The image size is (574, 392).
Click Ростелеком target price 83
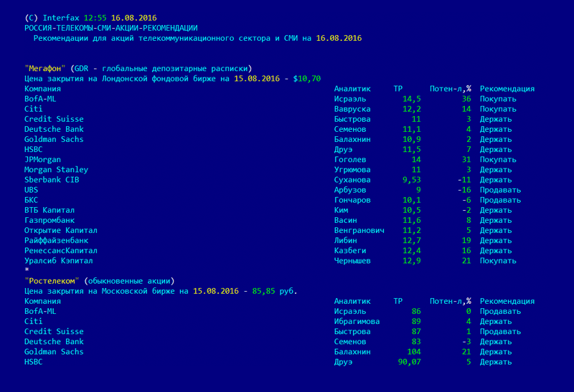(x=416, y=342)
